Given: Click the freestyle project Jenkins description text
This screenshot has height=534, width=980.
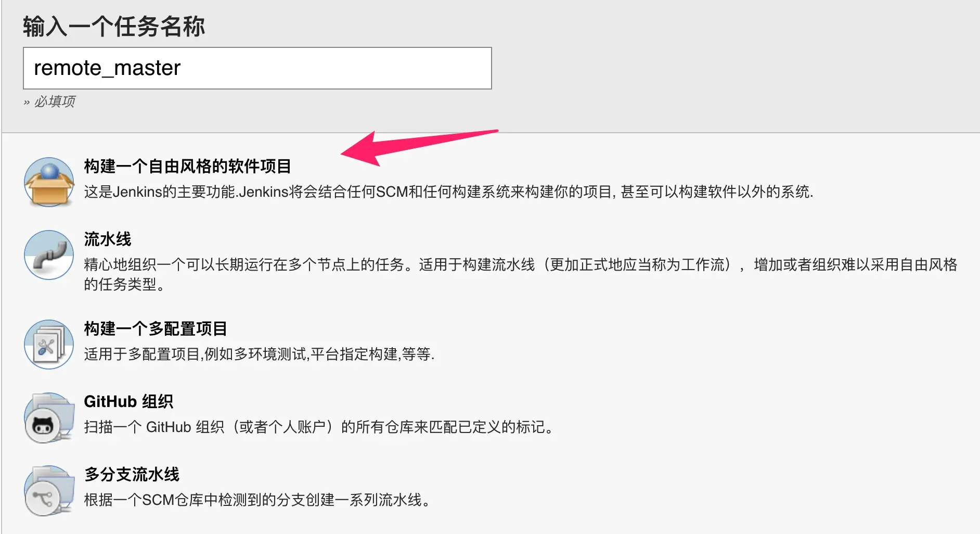Looking at the screenshot, I should pyautogui.click(x=448, y=192).
